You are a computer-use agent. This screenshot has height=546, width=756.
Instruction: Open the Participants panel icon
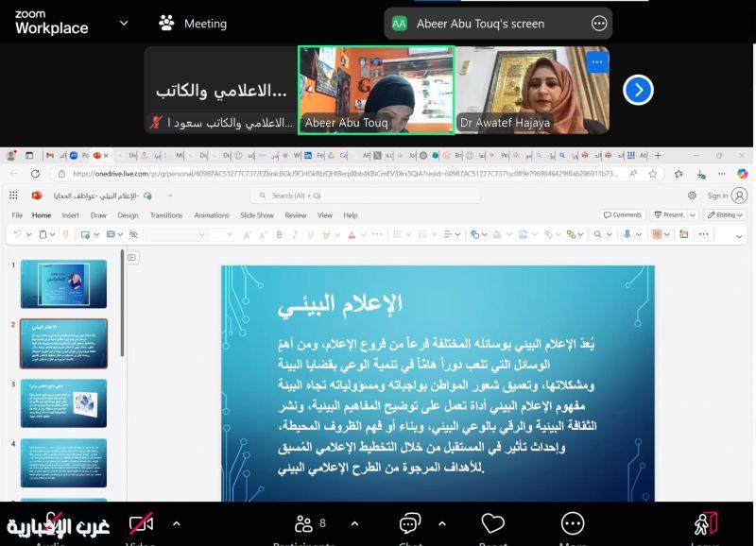[304, 524]
